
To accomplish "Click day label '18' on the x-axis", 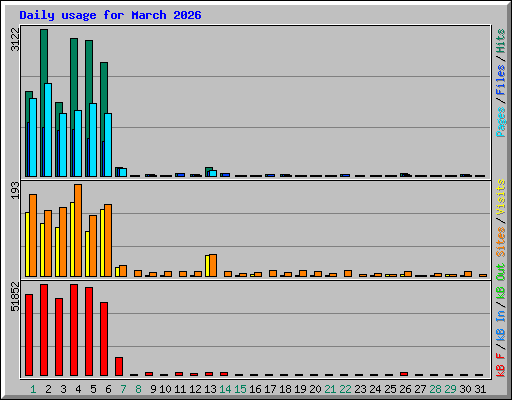I will (285, 389).
